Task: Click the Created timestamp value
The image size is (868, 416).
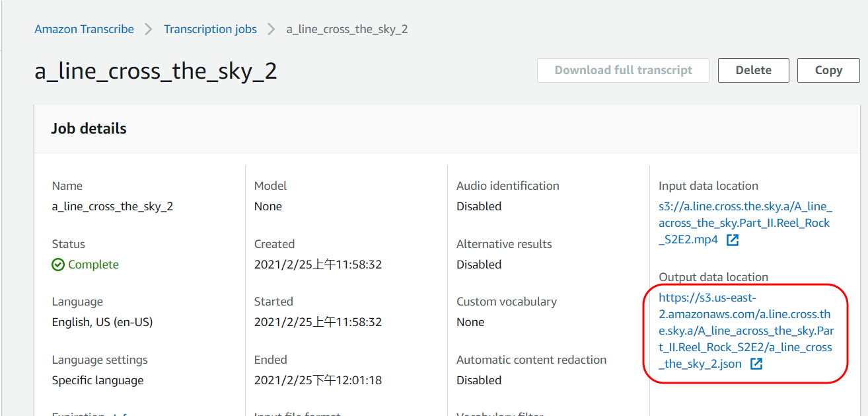Action: (x=318, y=265)
